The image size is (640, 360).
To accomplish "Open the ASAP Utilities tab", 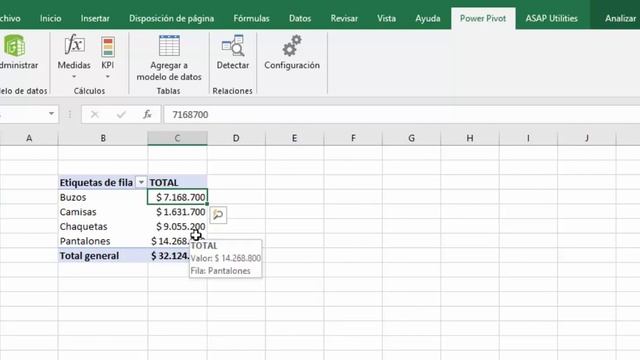I will [551, 18].
